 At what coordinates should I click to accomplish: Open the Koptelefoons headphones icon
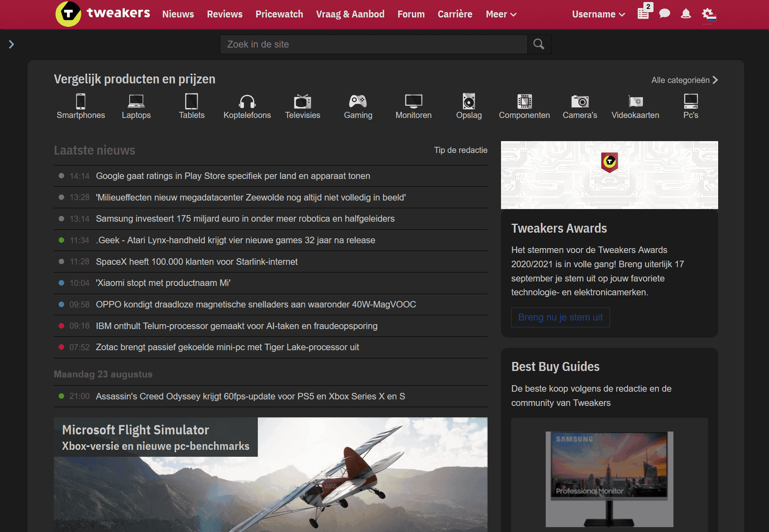247,101
